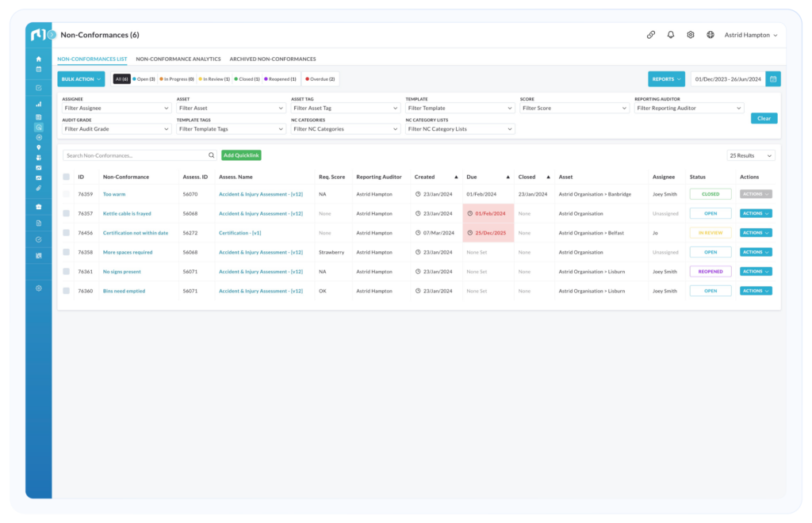The height and width of the screenshot is (523, 812).
Task: Open the Filter Reporting Auditor dropdown
Action: [x=689, y=108]
